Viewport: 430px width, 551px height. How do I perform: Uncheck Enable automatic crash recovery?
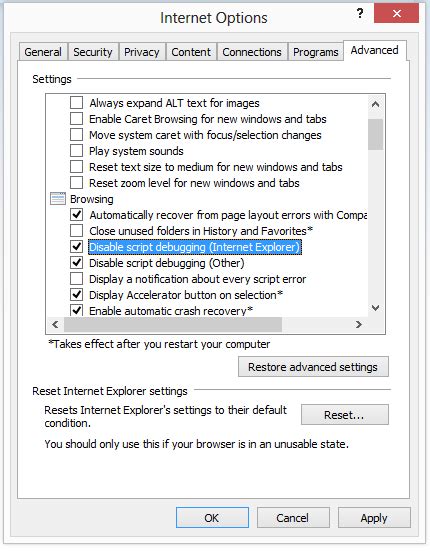(77, 310)
